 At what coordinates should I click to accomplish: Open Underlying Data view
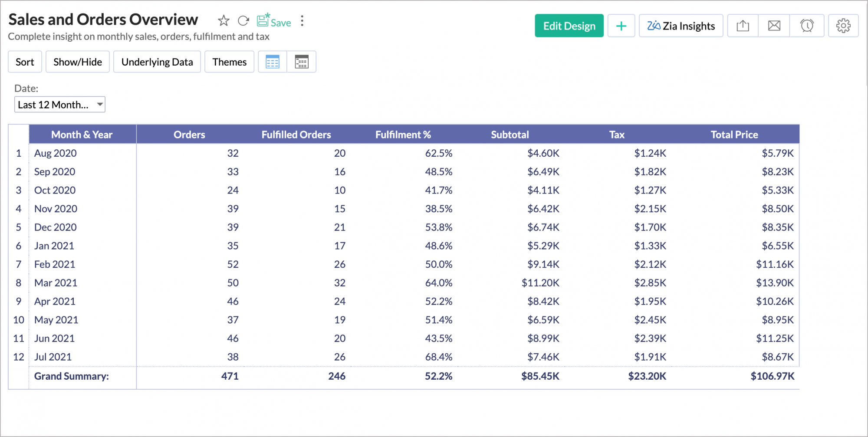pos(157,62)
